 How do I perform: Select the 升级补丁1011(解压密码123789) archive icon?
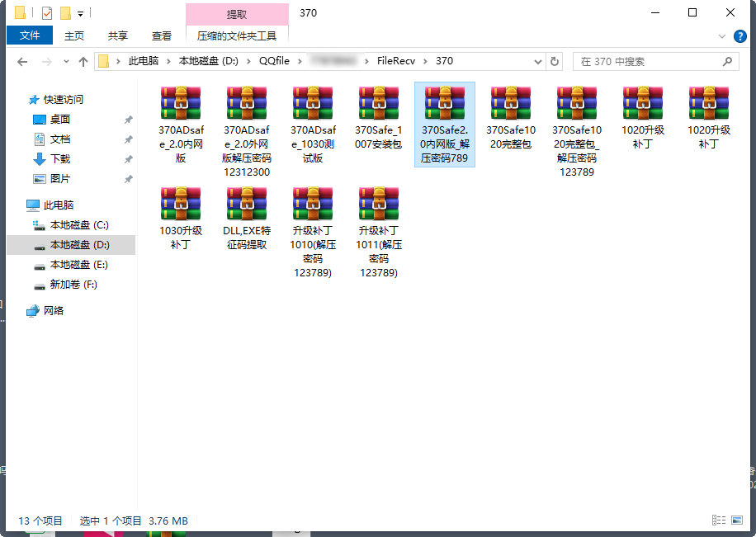coord(379,204)
